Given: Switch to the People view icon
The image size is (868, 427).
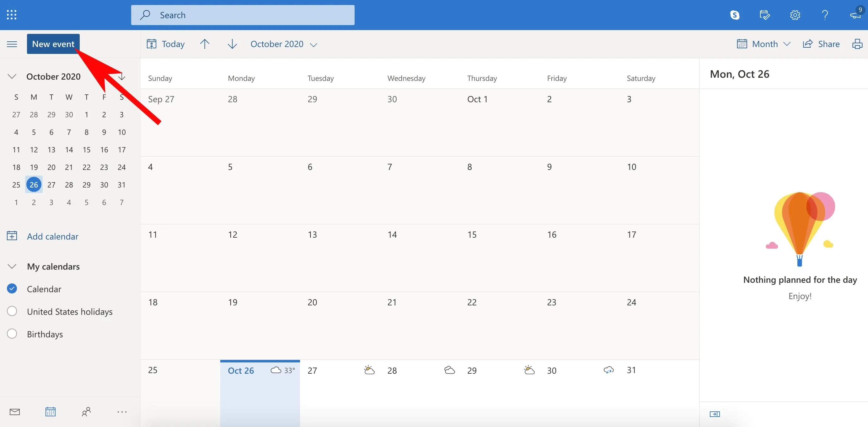Looking at the screenshot, I should click(x=86, y=412).
